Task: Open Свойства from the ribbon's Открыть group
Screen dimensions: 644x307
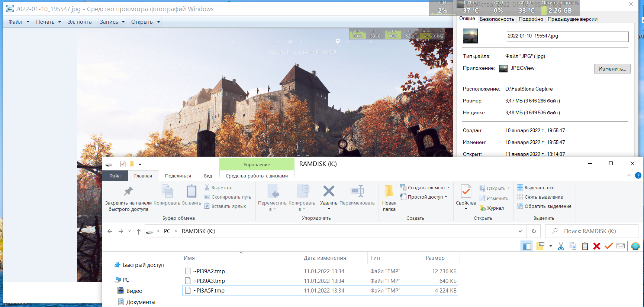Action: 466,197
